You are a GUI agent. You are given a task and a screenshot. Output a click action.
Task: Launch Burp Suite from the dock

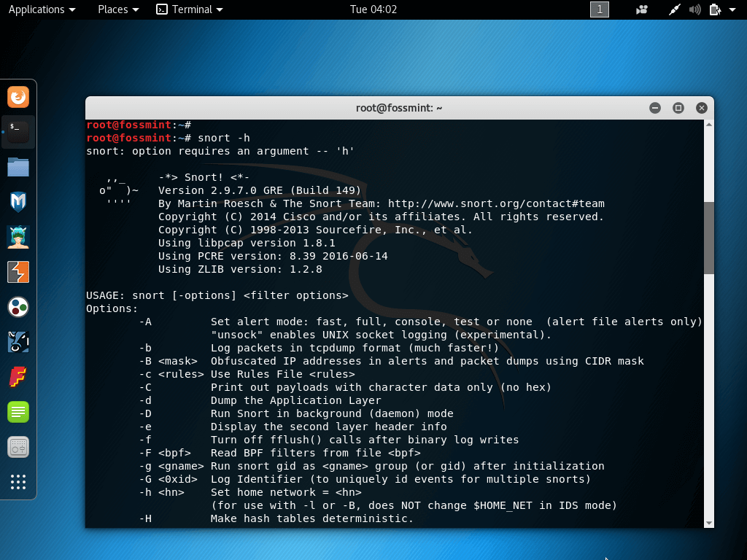[x=18, y=272]
